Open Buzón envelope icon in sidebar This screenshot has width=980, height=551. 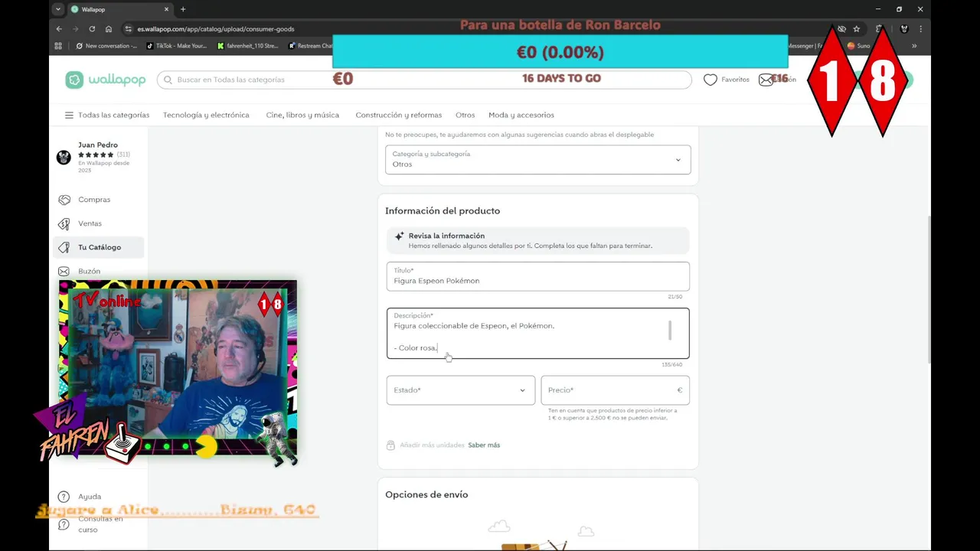(x=64, y=271)
